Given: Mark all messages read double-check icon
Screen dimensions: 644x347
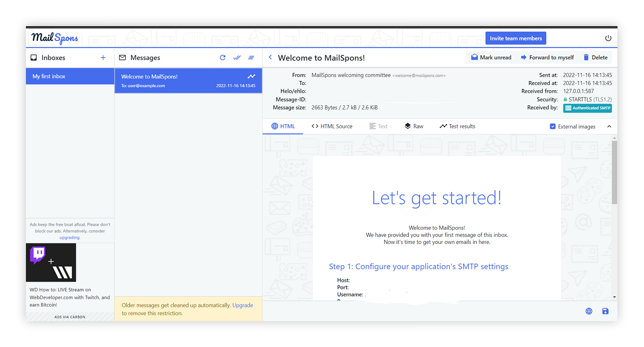Looking at the screenshot, I should coord(237,58).
